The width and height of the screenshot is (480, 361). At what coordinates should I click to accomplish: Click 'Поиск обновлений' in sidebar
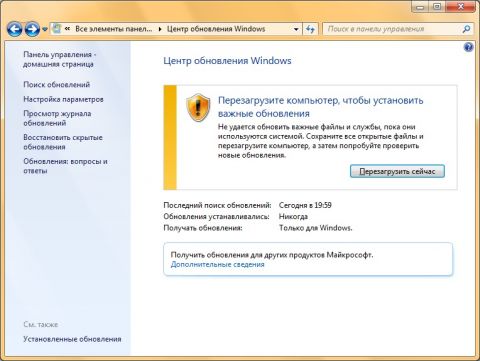pyautogui.click(x=56, y=85)
